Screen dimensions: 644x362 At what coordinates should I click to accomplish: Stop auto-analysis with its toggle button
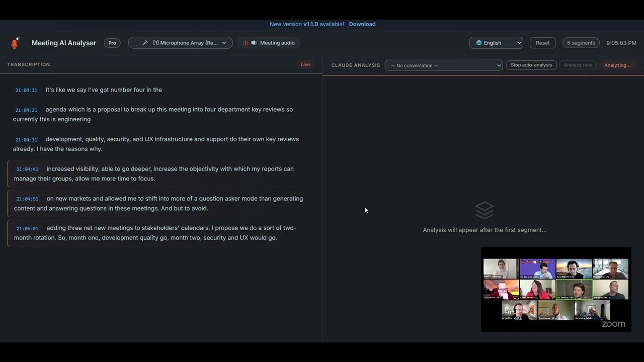(531, 65)
